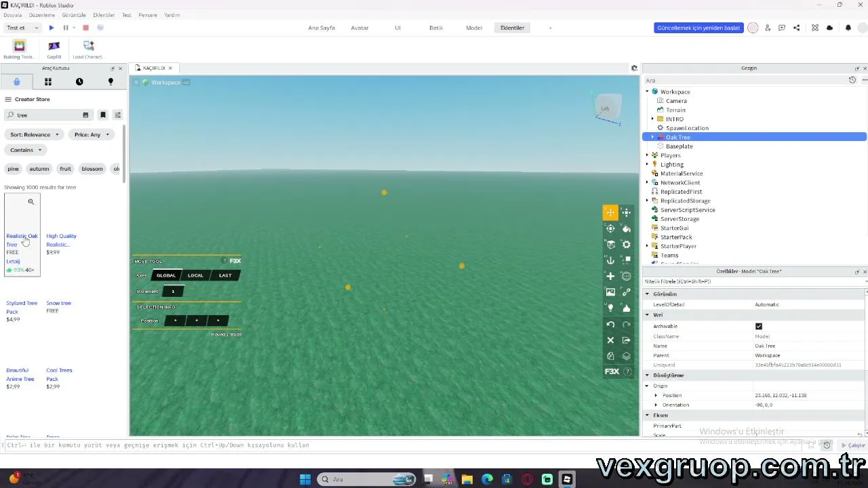
Task: Open the Snow tree asset link
Action: point(58,303)
